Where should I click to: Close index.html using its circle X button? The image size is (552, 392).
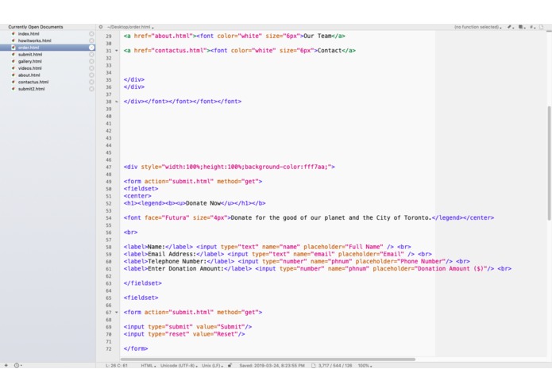(91, 34)
